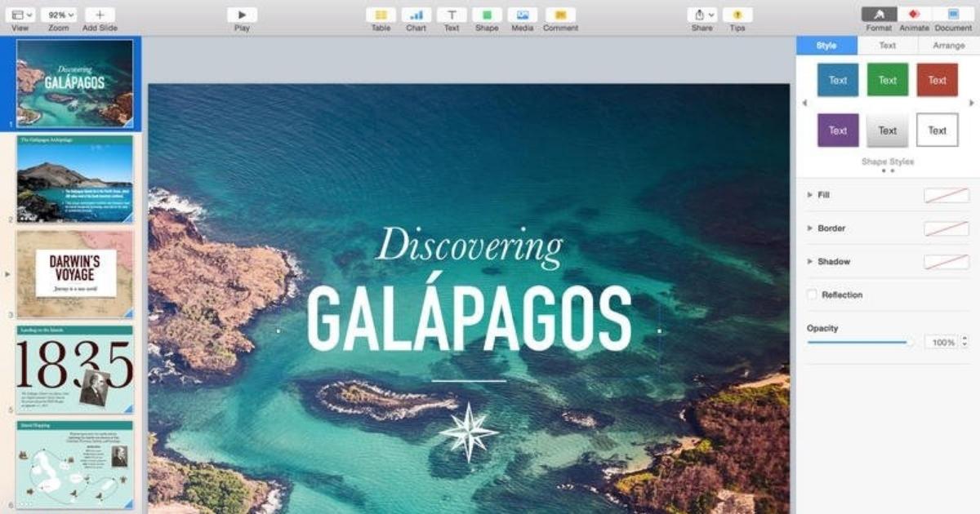This screenshot has width=980, height=514.
Task: Add a Text box
Action: coord(452,15)
